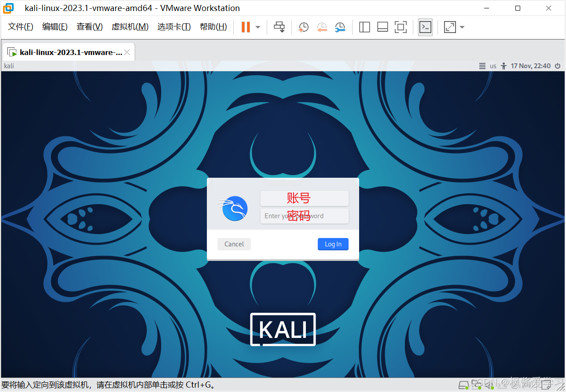Click the Cancel button in login dialog

point(234,244)
